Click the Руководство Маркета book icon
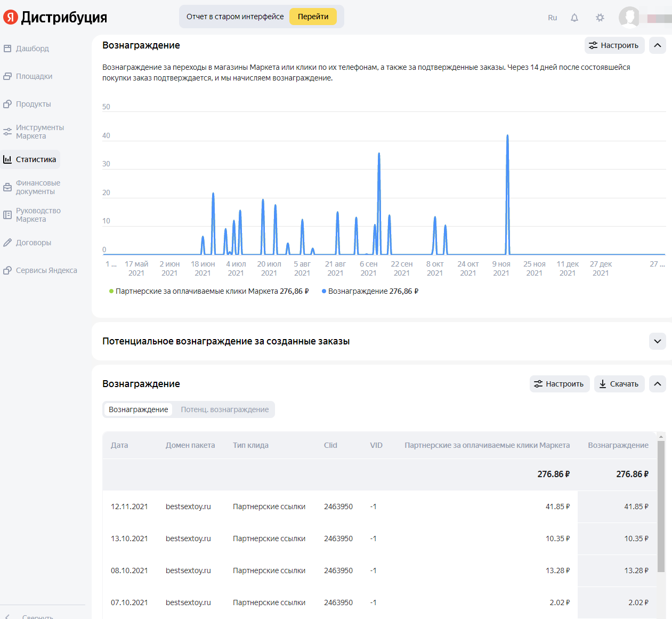This screenshot has width=672, height=619. (x=7, y=215)
